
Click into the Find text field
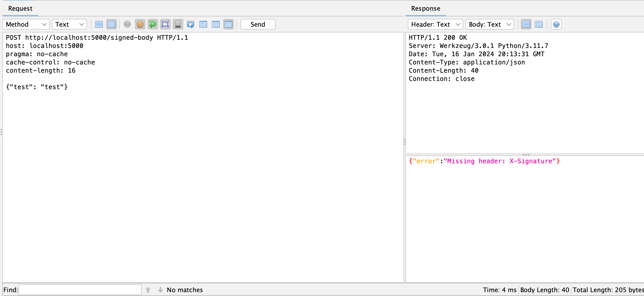point(80,290)
